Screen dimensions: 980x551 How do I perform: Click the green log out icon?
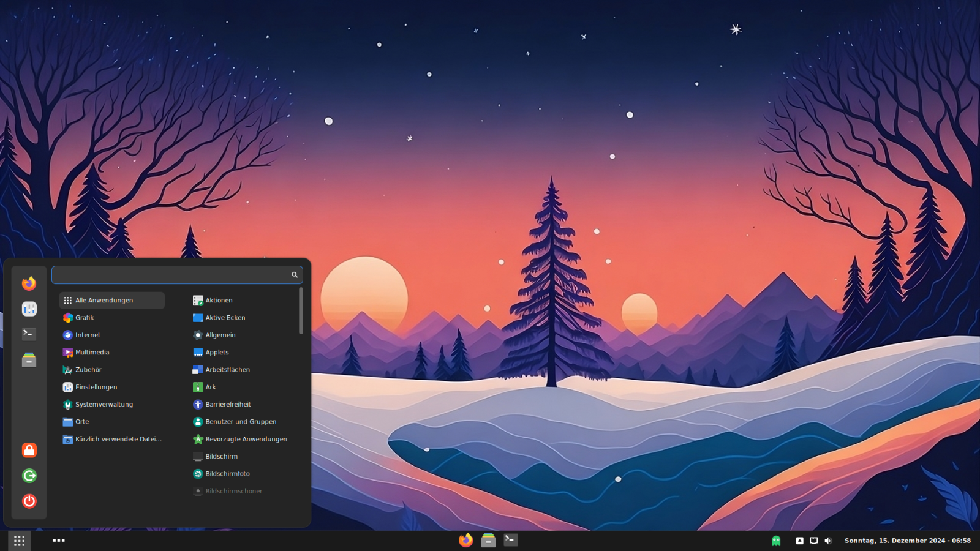(x=29, y=476)
